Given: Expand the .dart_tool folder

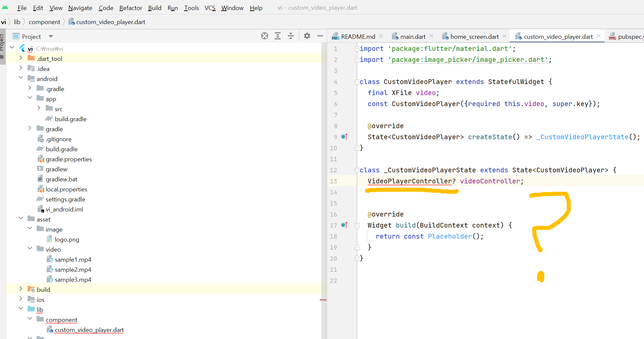Looking at the screenshot, I should [x=21, y=58].
